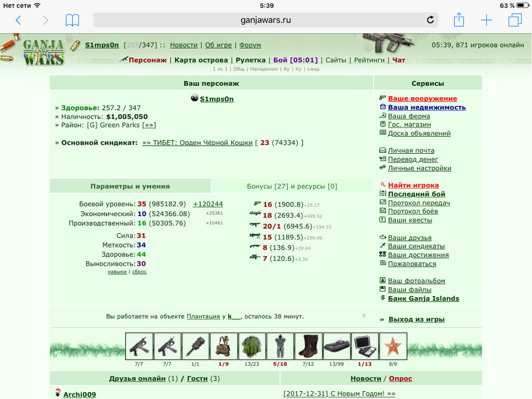Open the S1mps0n link in header
Viewport: 532px width, 399px height.
[102, 45]
